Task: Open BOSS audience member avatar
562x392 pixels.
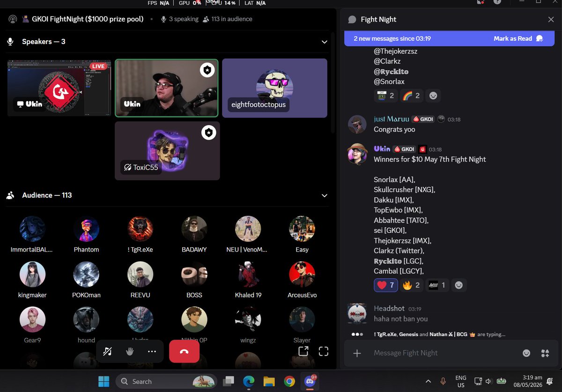Action: [194, 274]
